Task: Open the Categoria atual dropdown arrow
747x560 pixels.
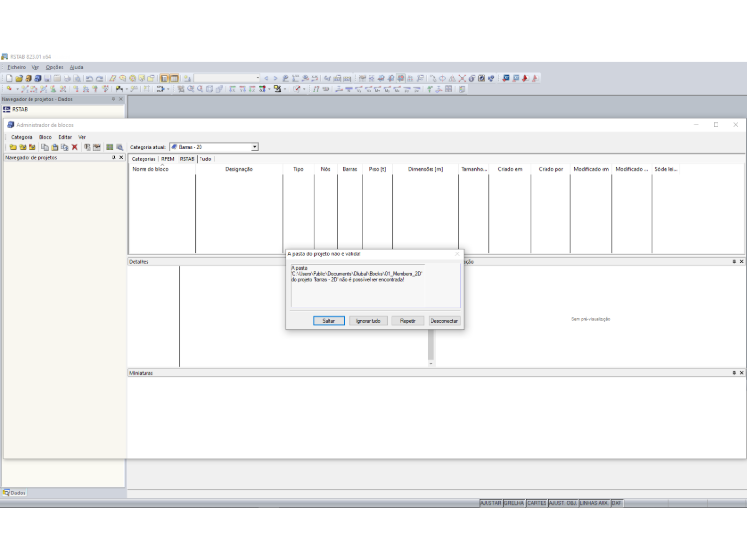Action: pos(255,147)
